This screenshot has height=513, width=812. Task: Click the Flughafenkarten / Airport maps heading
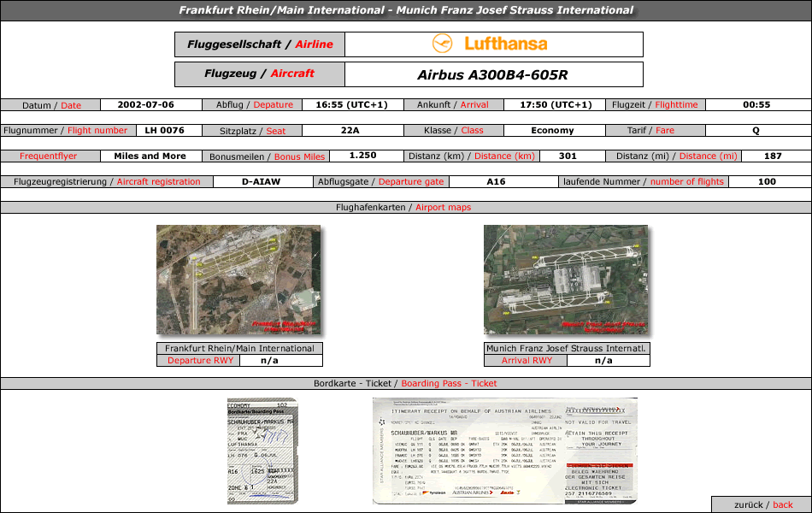point(406,207)
